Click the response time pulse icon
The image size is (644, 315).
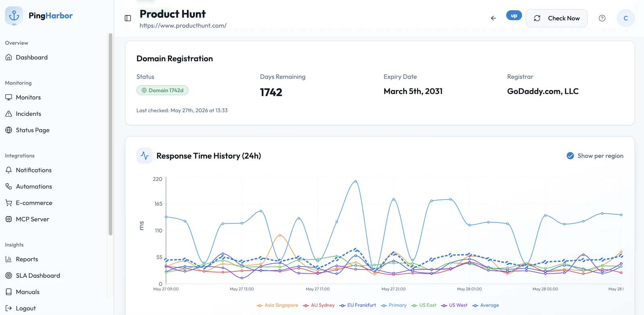click(x=144, y=156)
